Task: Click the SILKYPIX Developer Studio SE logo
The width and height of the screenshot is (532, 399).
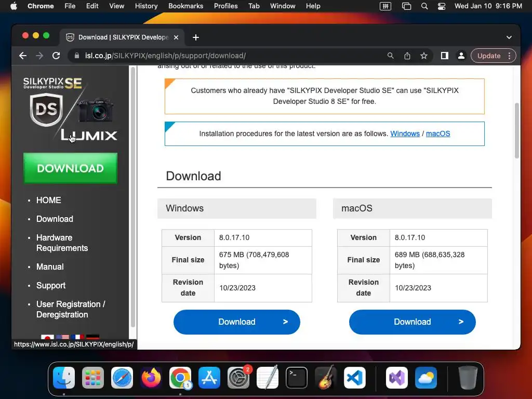Action: (70, 108)
